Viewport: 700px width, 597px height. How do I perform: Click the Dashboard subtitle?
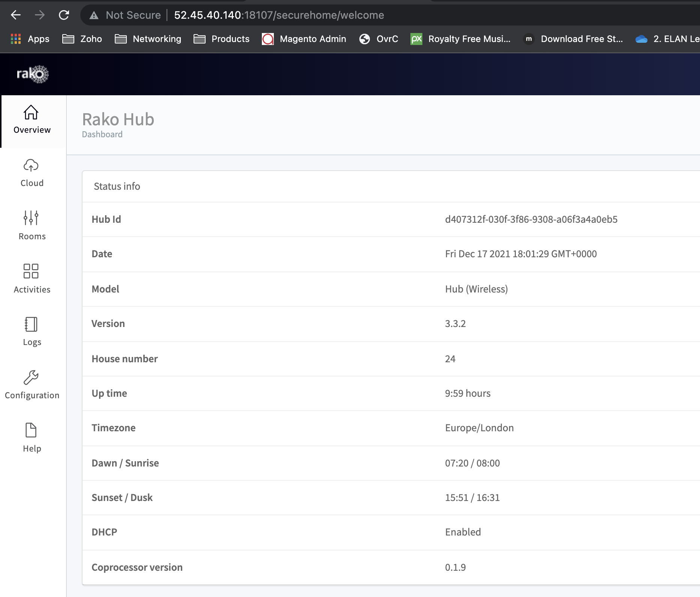(102, 134)
